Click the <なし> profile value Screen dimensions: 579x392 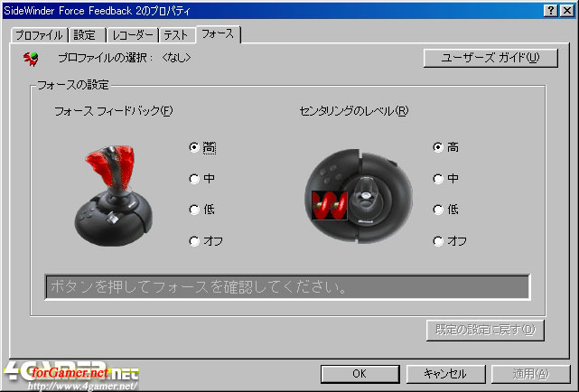click(x=176, y=58)
